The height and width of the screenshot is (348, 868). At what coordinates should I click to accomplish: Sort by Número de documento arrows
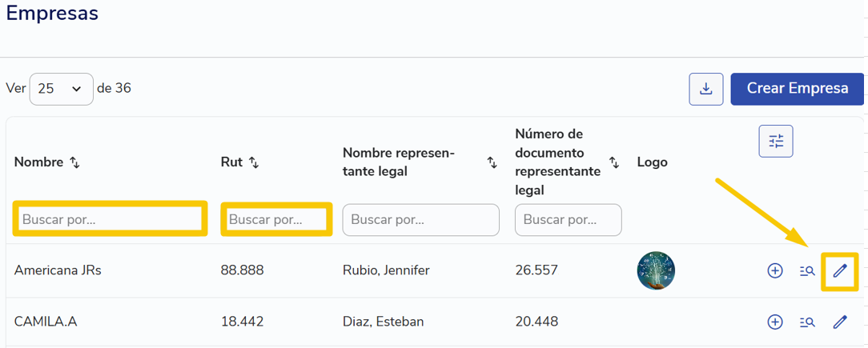tap(614, 162)
